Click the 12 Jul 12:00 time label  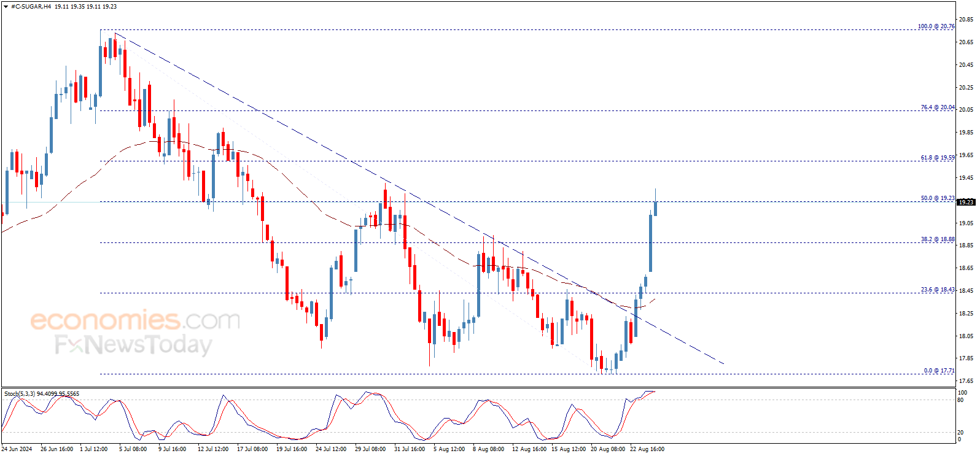213,449
